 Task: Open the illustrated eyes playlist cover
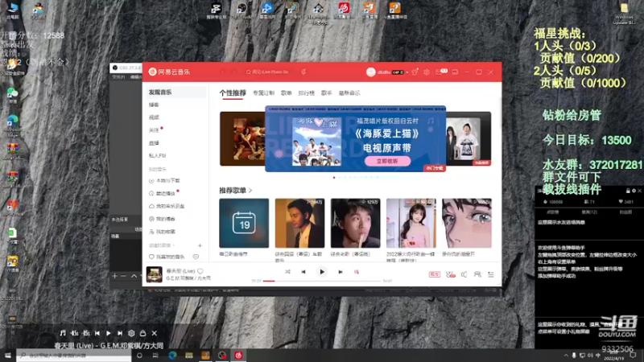pos(467,224)
